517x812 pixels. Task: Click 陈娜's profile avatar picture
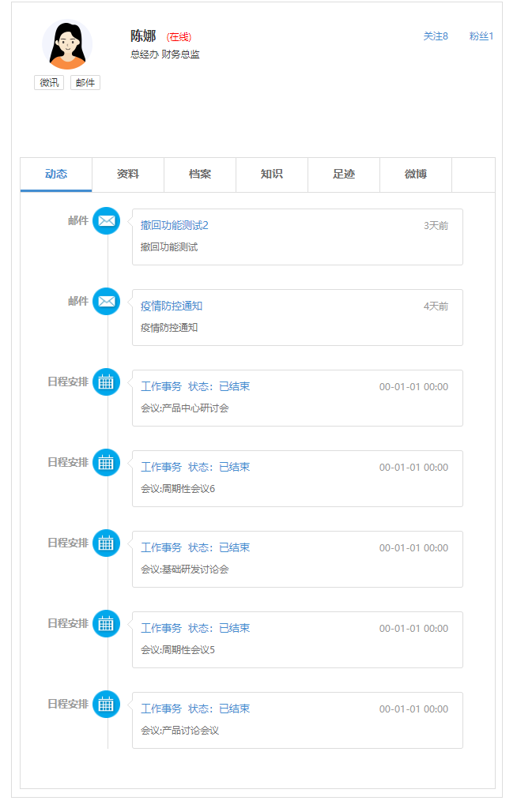click(67, 45)
